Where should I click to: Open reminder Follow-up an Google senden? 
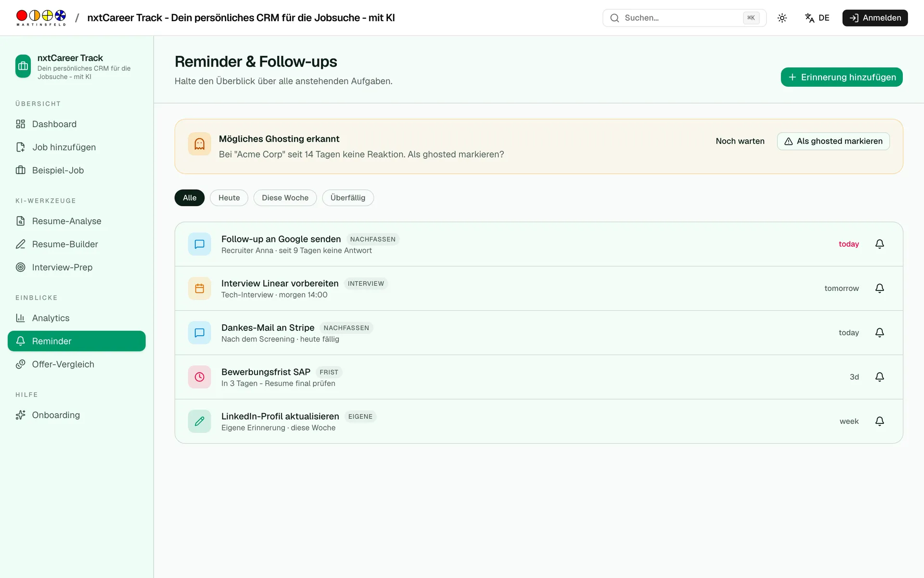click(539, 244)
